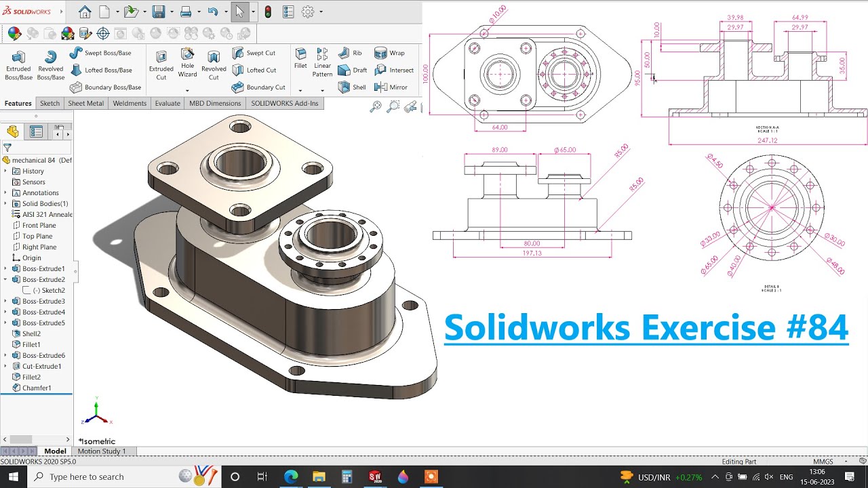Open dropdown arrow beside Select cursor

[253, 12]
